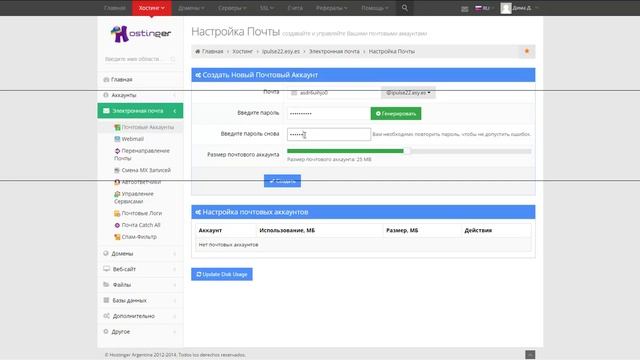The image size is (640, 360).
Task: Click the Russian flag language icon
Action: click(x=478, y=8)
